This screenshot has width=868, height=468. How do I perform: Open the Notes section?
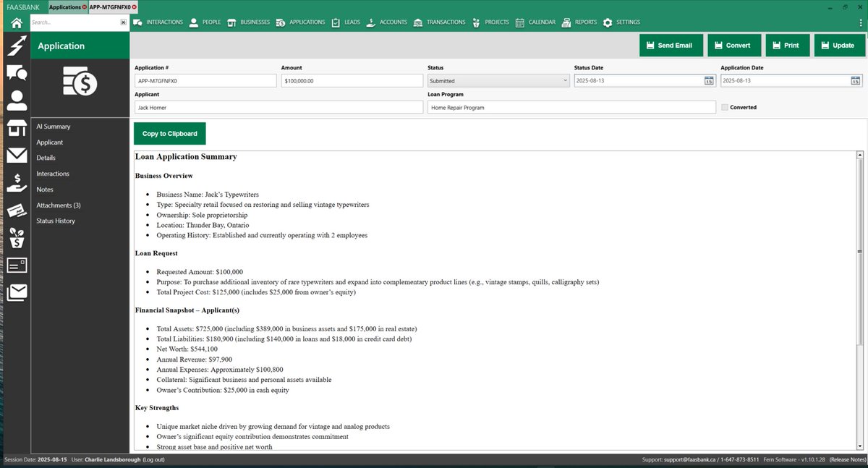[x=45, y=190]
